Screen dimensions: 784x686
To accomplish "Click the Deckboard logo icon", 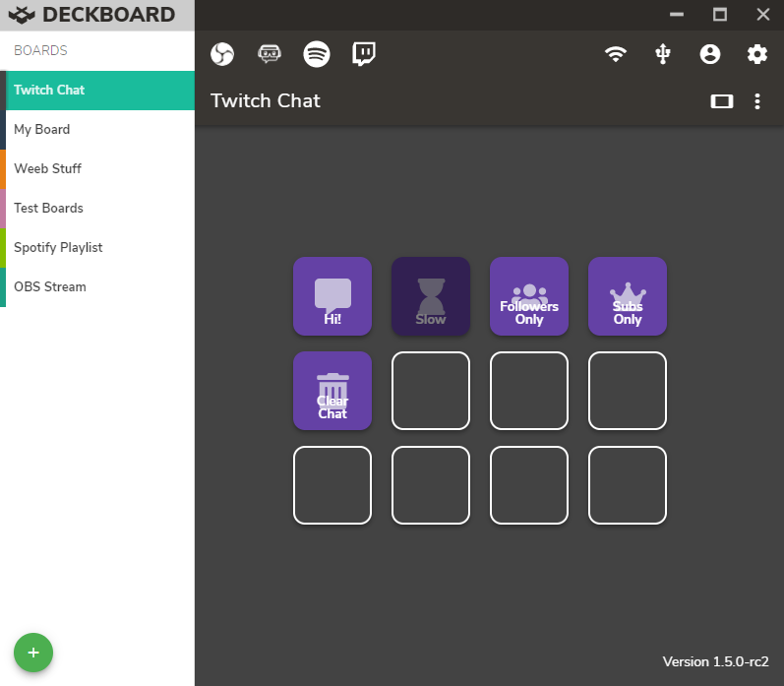I will 22,15.
